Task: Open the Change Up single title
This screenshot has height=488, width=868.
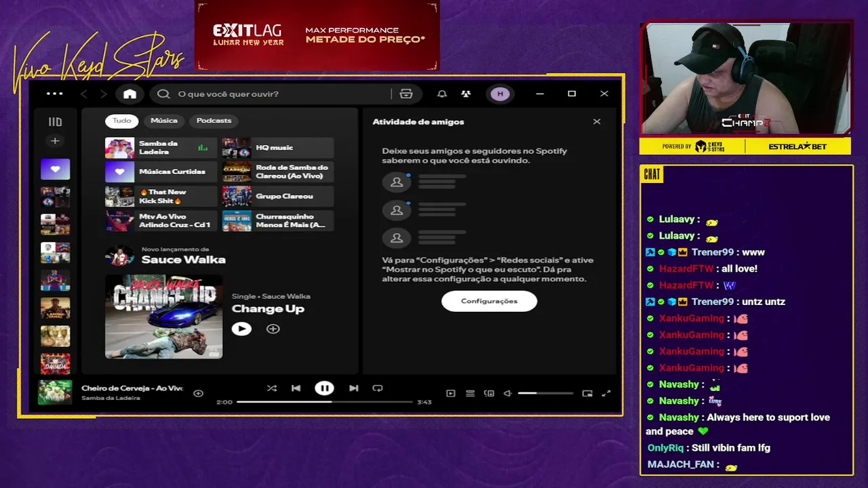Action: tap(268, 309)
